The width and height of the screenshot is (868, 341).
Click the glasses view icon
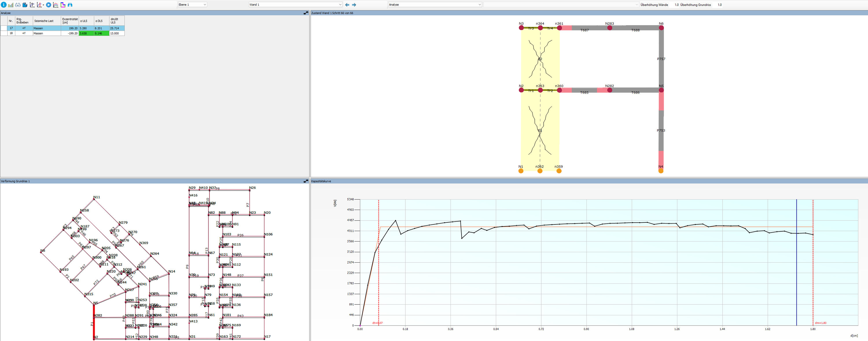[x=18, y=5]
